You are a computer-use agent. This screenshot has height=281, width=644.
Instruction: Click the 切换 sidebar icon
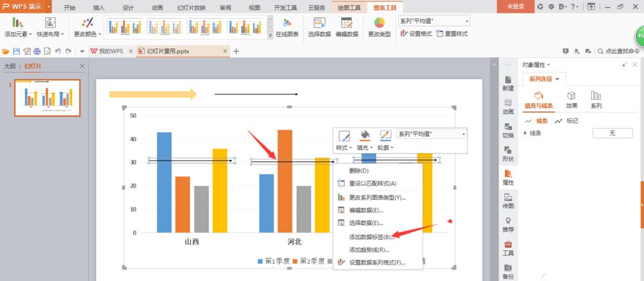pyautogui.click(x=508, y=131)
